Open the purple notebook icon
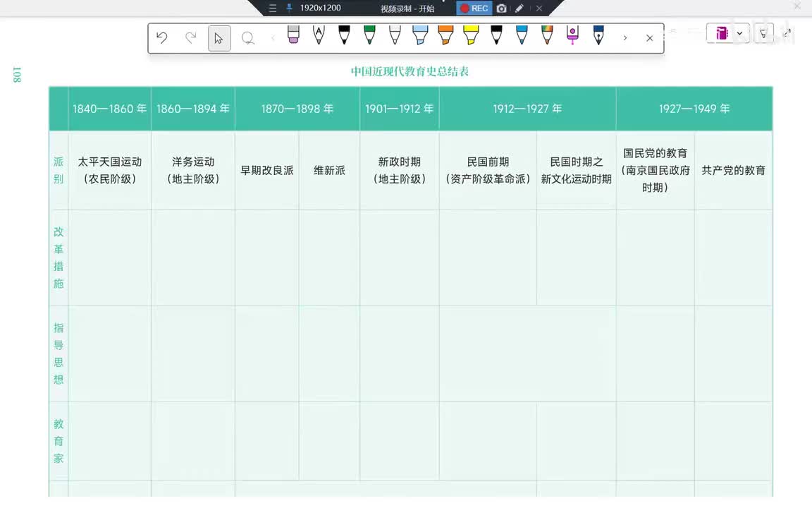 pos(721,34)
